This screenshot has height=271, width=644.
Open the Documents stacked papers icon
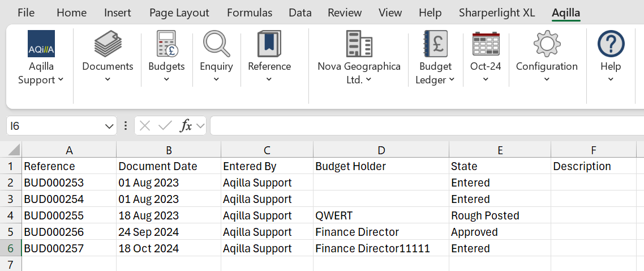108,44
